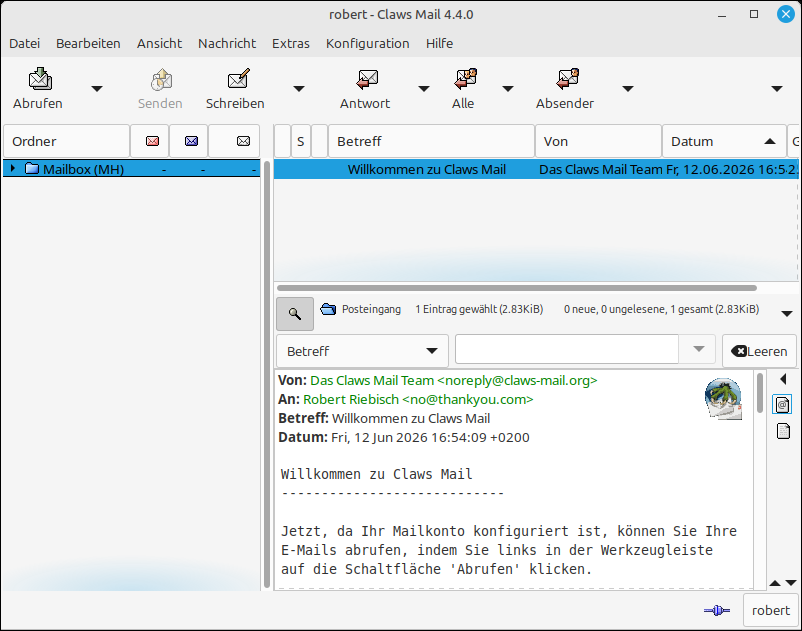Image resolution: width=802 pixels, height=631 pixels.
Task: Open the dropdown arrow next to Abrufen
Action: pyautogui.click(x=97, y=89)
